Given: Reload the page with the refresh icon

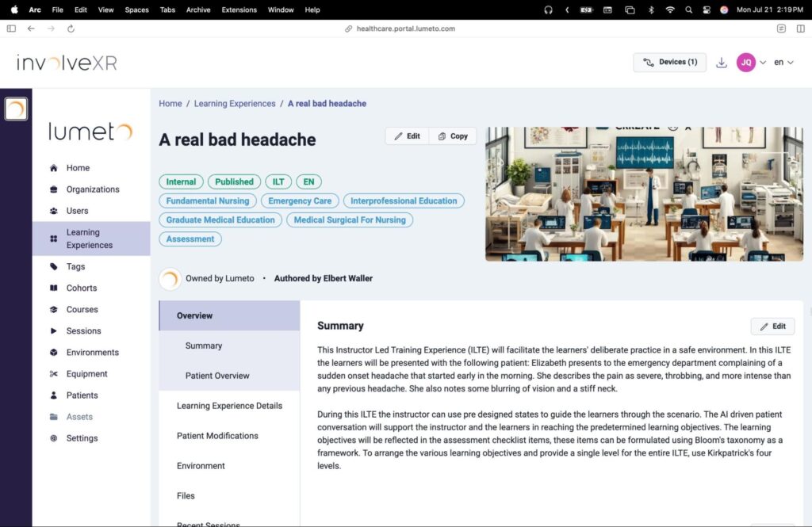Looking at the screenshot, I should pos(71,28).
